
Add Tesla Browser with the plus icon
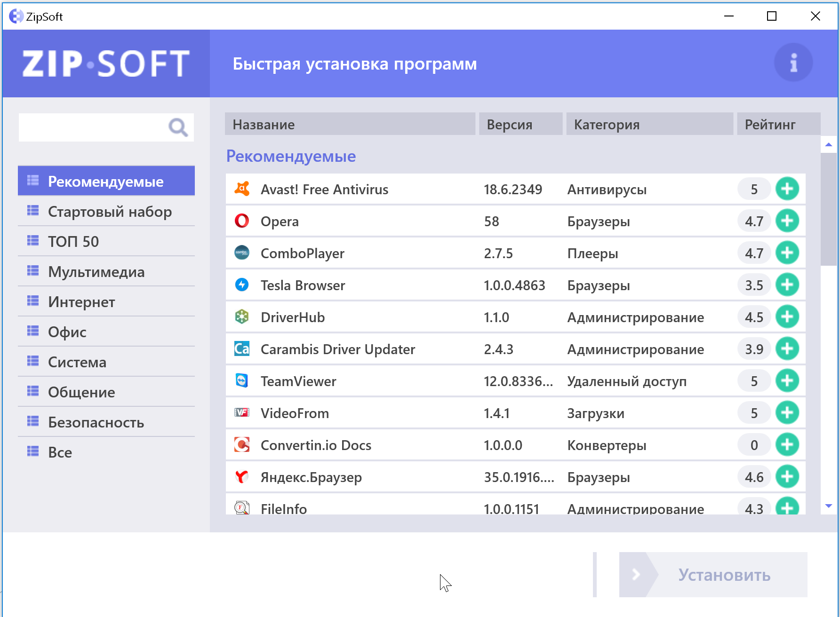pyautogui.click(x=787, y=285)
